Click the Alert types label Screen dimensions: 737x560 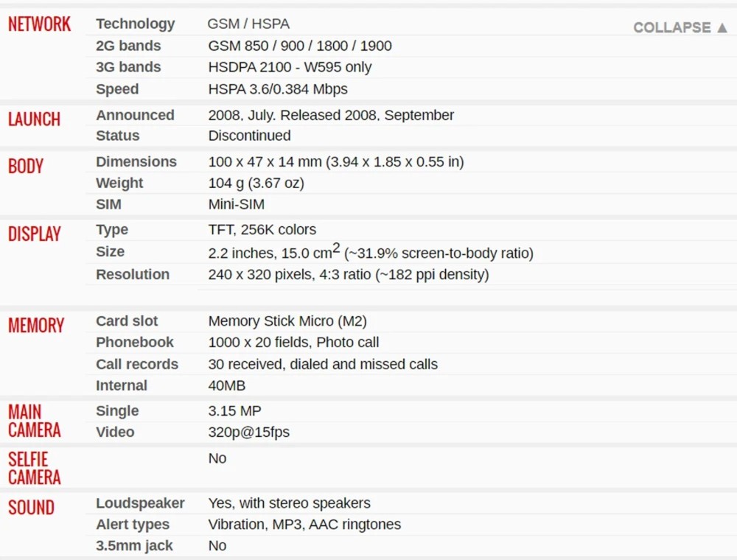[132, 525]
